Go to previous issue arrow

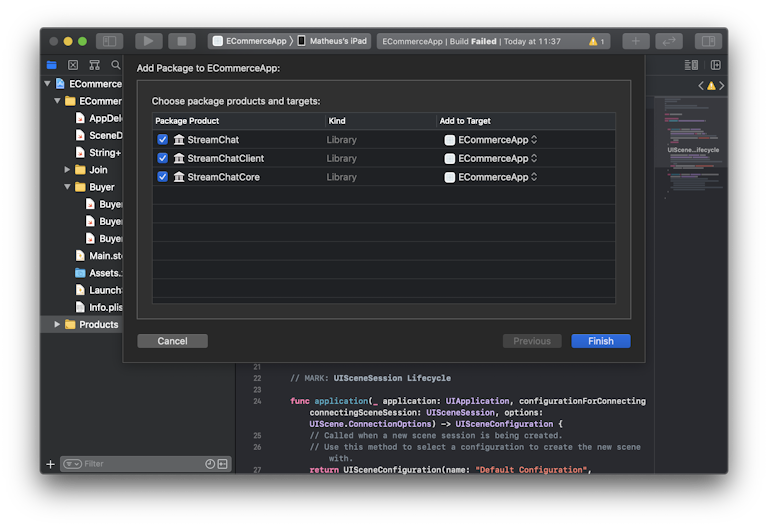(x=701, y=86)
